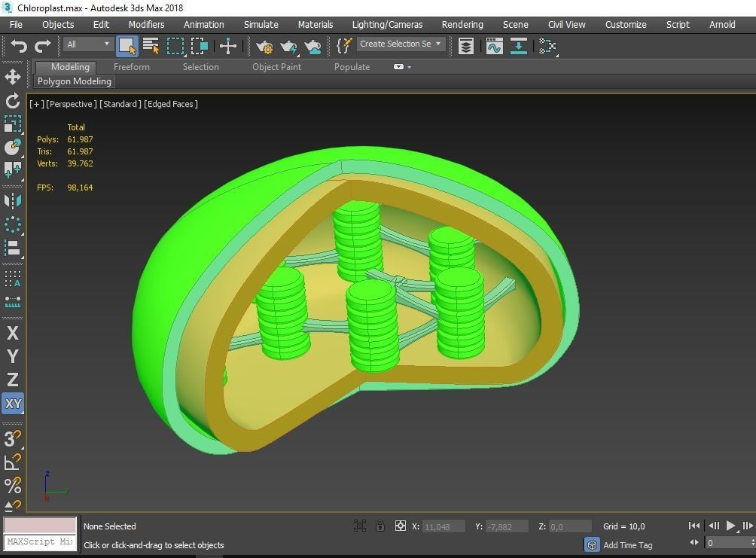Toggle Absolute Mode Transform Type-In
756x558 pixels.
coord(401,526)
